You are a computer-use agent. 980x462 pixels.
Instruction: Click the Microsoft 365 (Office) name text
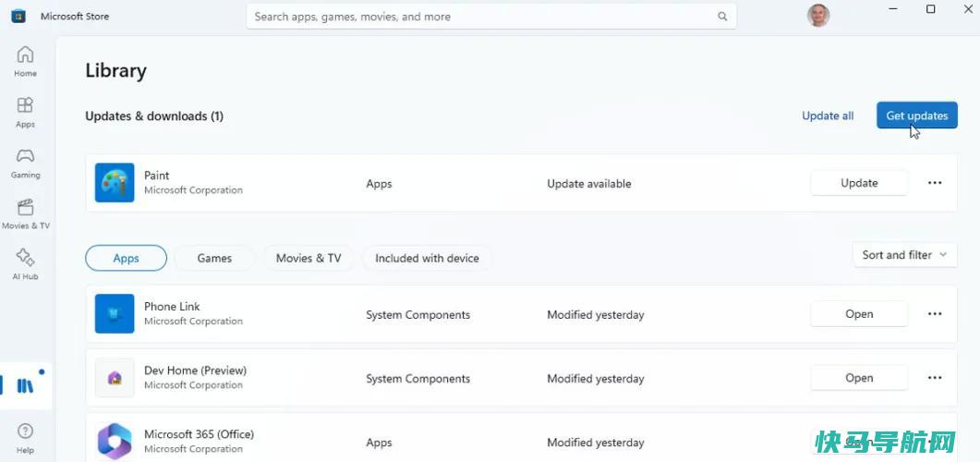(x=199, y=434)
